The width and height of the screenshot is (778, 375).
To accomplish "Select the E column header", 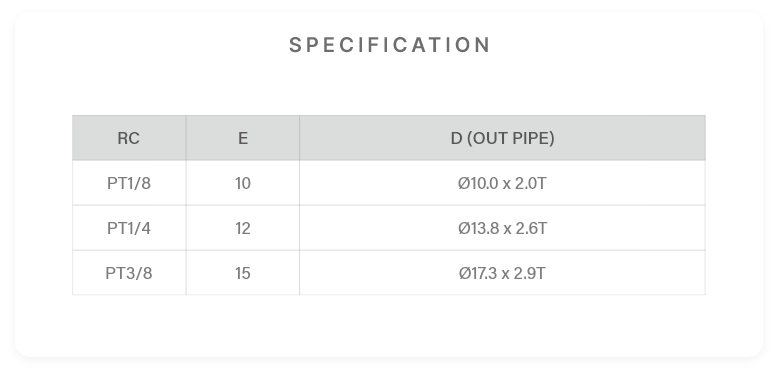I will pyautogui.click(x=243, y=138).
